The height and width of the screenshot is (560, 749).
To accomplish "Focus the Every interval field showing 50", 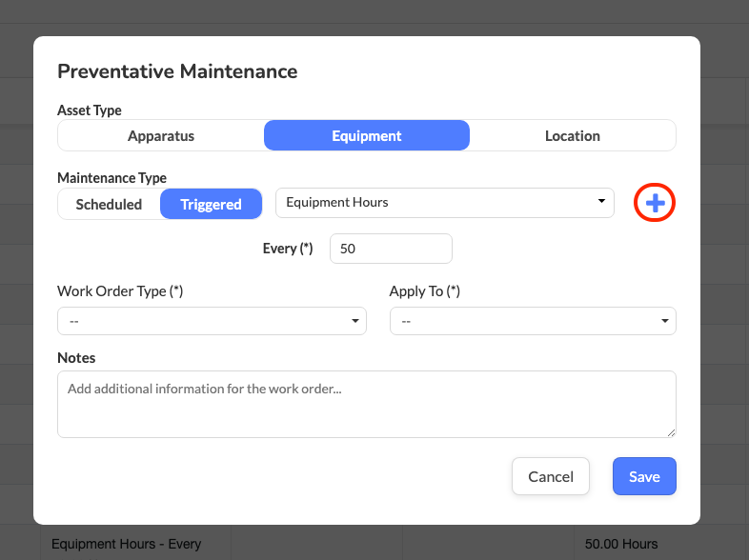I will (391, 249).
